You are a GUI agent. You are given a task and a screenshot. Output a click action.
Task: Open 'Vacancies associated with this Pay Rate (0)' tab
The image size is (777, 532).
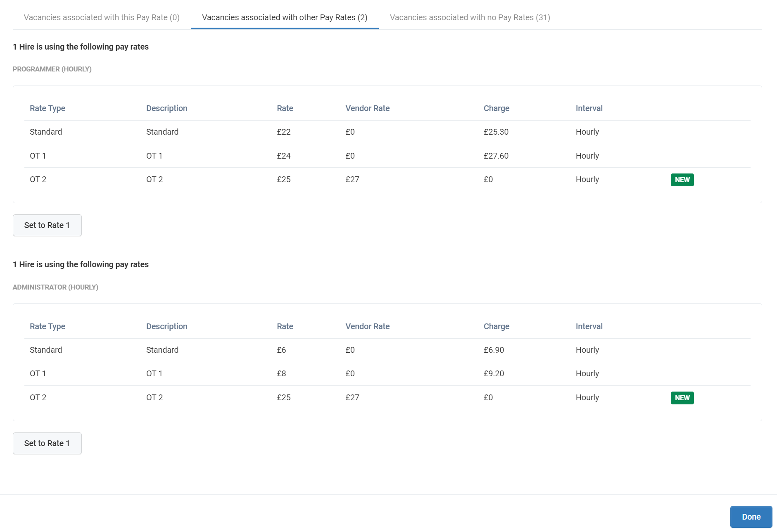tap(102, 17)
